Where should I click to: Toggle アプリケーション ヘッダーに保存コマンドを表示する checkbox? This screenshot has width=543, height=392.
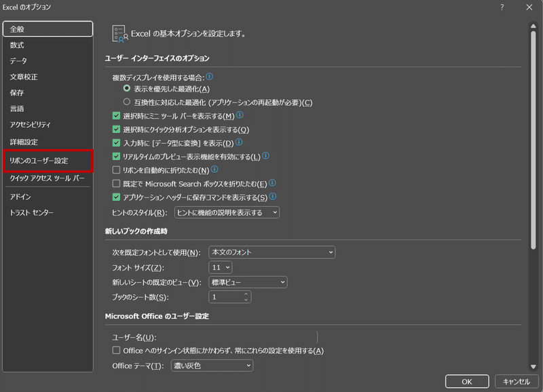point(116,197)
